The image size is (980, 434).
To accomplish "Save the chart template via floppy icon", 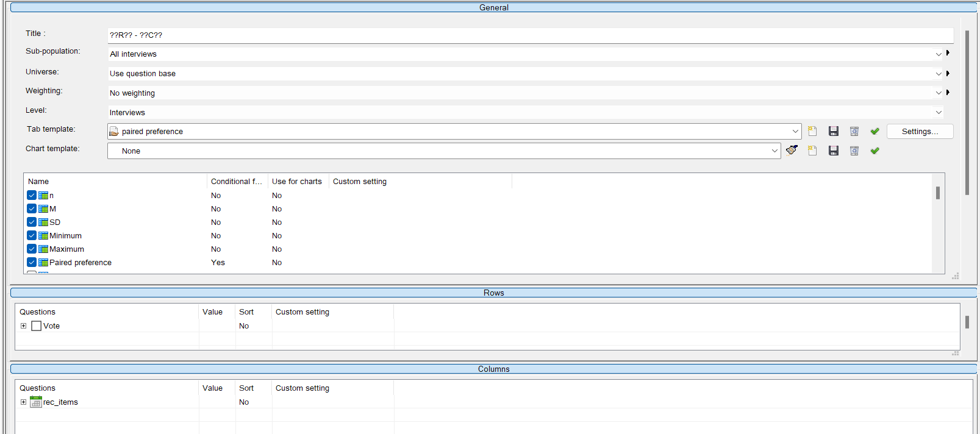I will click(834, 151).
